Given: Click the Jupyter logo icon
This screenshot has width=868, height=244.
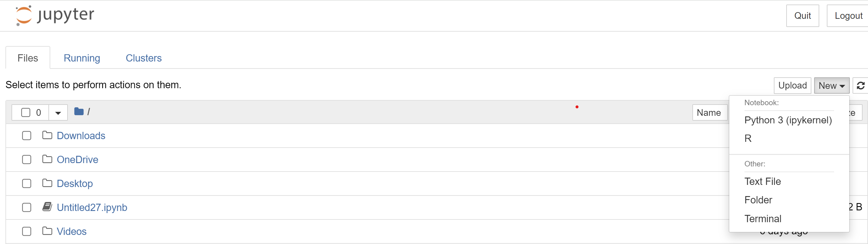Looking at the screenshot, I should (x=24, y=15).
